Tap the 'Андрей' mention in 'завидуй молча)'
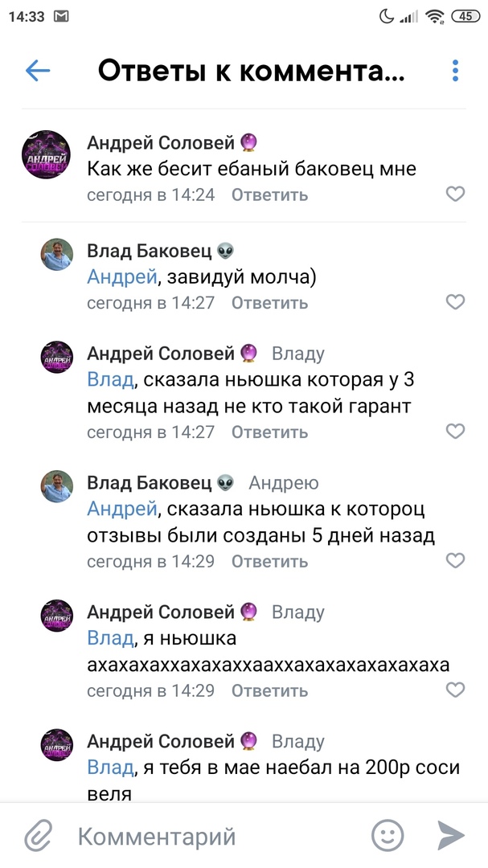Screen dimensions: 488x868 click(121, 277)
